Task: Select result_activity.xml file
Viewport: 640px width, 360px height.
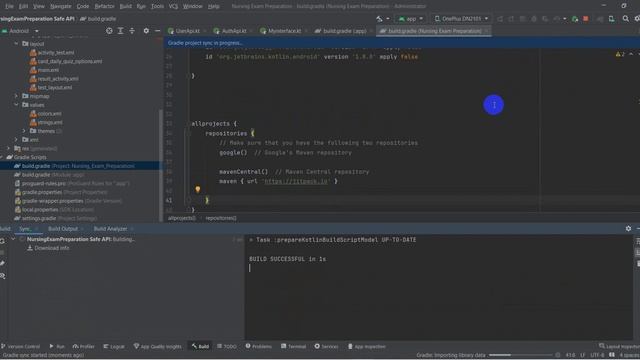Action: click(58, 78)
